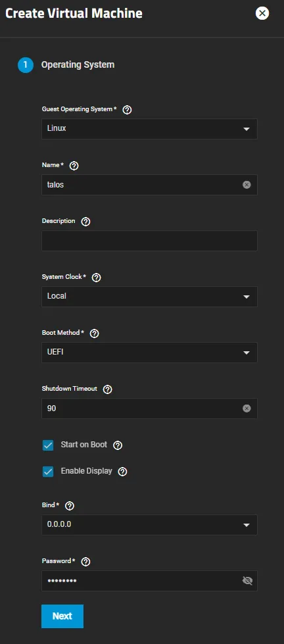
Task: Click into the Description input field
Action: (149, 241)
